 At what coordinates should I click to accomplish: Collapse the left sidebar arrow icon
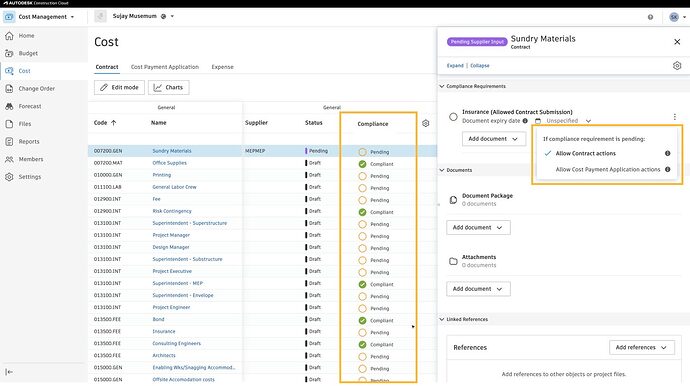pos(9,372)
